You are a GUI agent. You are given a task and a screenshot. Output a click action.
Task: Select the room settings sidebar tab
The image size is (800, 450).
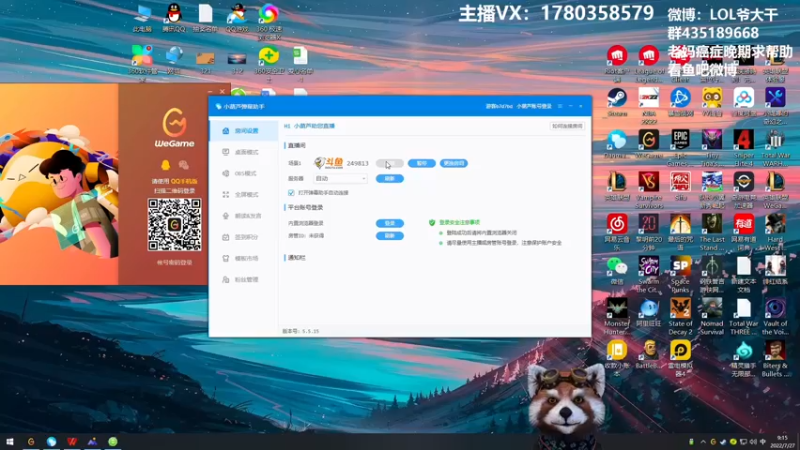pos(244,131)
